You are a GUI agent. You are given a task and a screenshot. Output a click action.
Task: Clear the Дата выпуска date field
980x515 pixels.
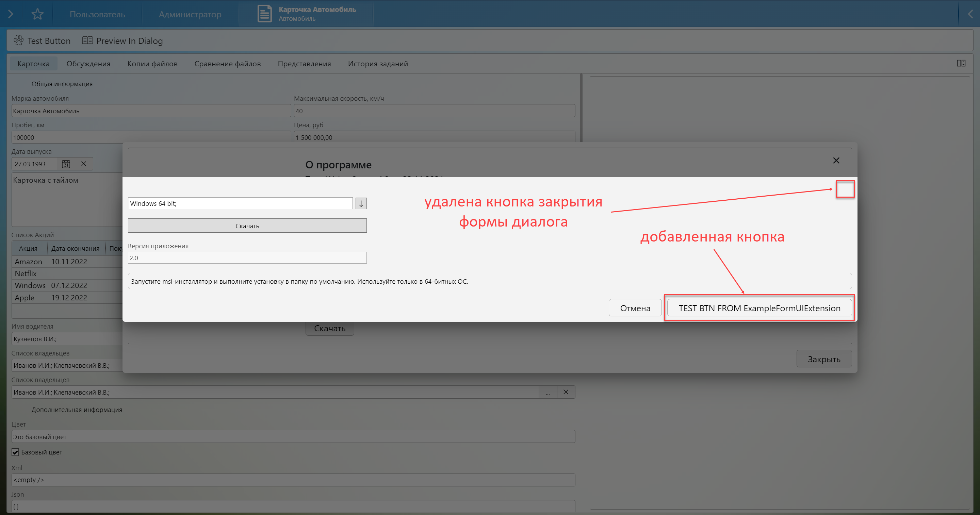click(x=84, y=164)
